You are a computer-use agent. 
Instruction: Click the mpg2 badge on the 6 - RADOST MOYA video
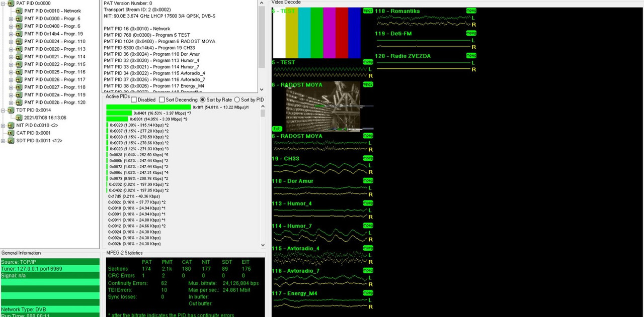tap(368, 85)
